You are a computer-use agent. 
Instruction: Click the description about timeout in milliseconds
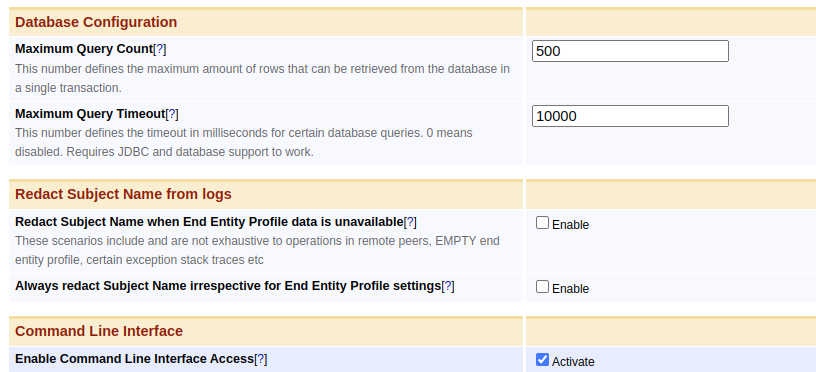pyautogui.click(x=244, y=143)
